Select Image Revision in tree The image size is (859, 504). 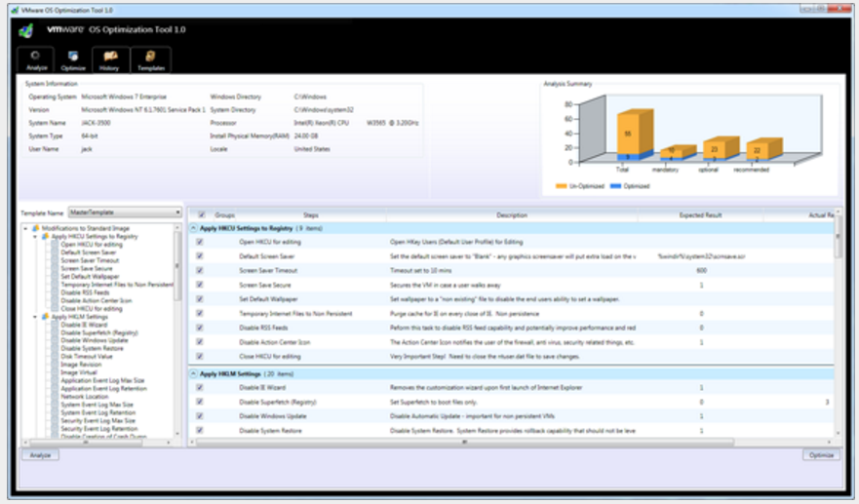81,365
